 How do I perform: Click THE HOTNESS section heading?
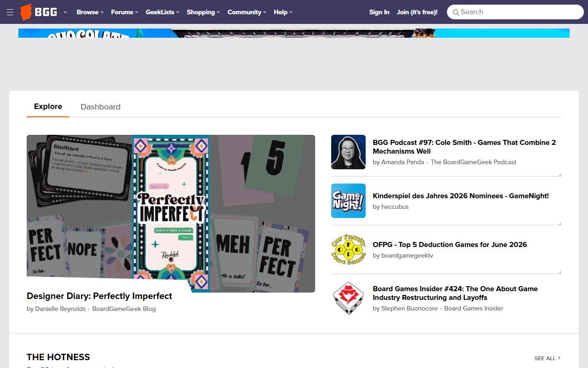click(58, 357)
